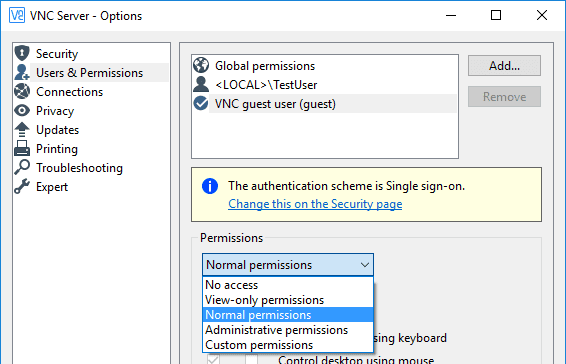Open Printing via its printer icon
Image resolution: width=566 pixels, height=364 pixels.
pyautogui.click(x=22, y=148)
